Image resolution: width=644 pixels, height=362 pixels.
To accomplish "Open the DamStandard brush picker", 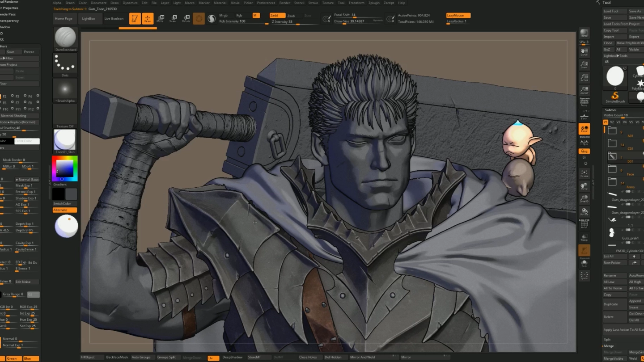I will pos(66,40).
